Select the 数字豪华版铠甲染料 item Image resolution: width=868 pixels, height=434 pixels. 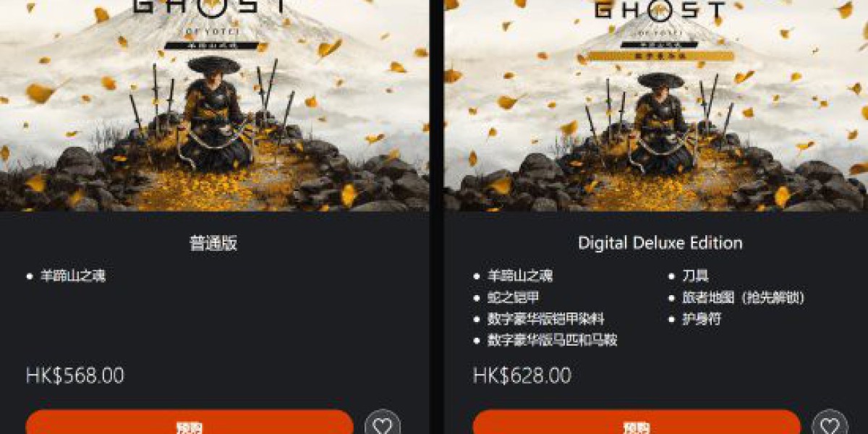click(x=546, y=319)
